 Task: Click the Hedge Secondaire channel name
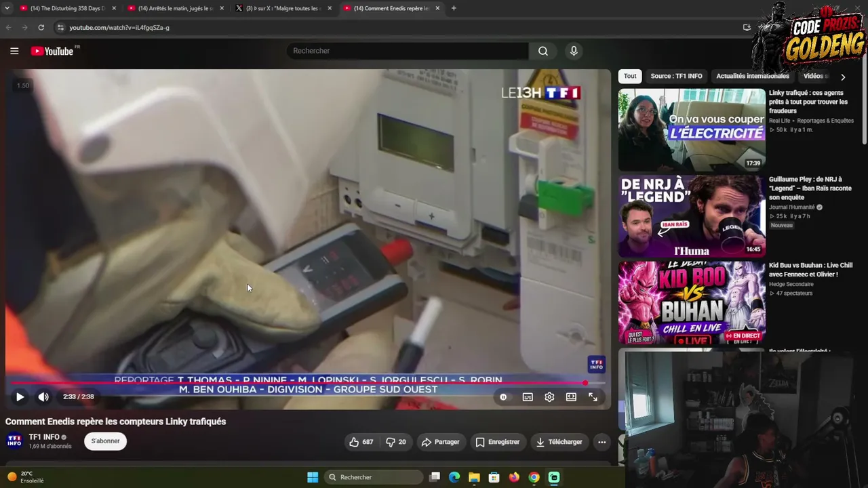(x=791, y=284)
